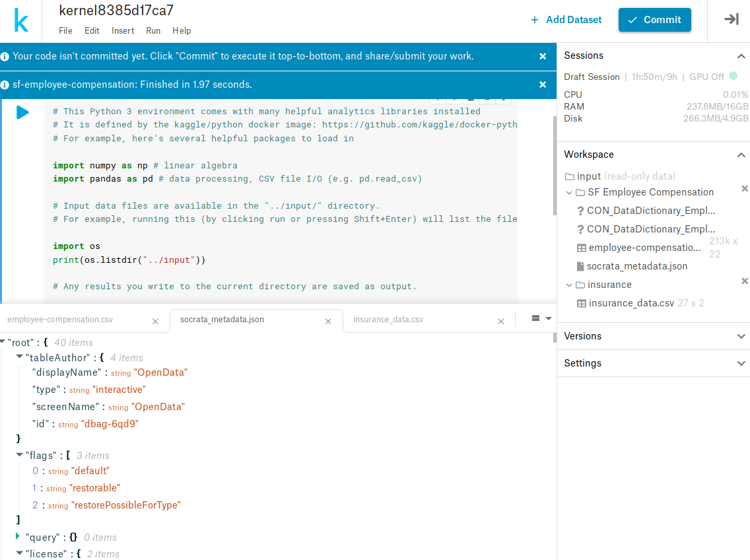
Task: Collapse the flags JSON array
Action: pyautogui.click(x=20, y=455)
